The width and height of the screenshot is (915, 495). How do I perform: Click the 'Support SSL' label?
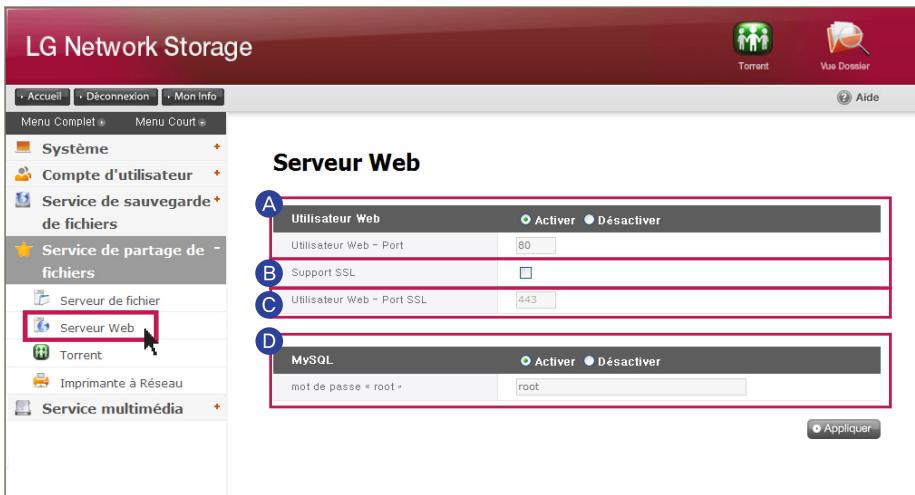[x=323, y=273]
